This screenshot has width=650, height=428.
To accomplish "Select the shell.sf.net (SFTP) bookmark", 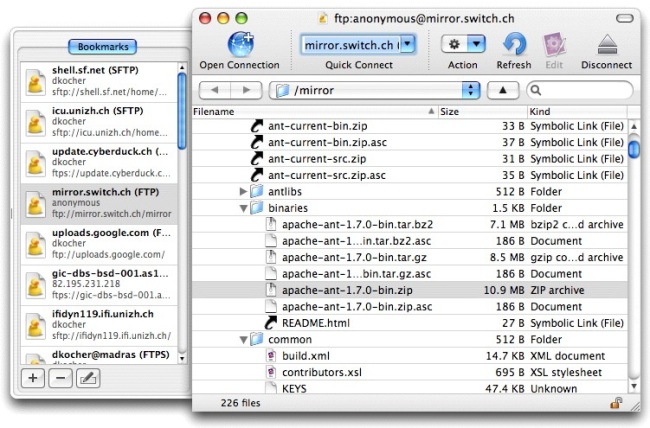I will tap(99, 82).
